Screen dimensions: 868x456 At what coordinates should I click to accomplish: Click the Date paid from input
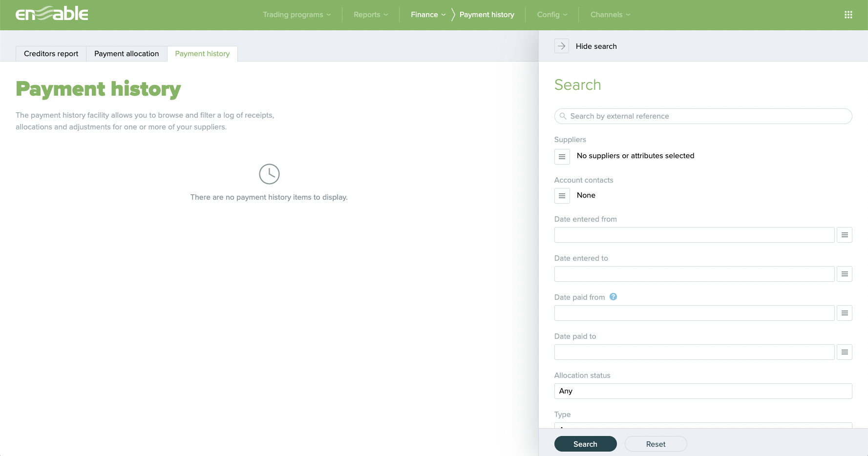click(x=695, y=313)
